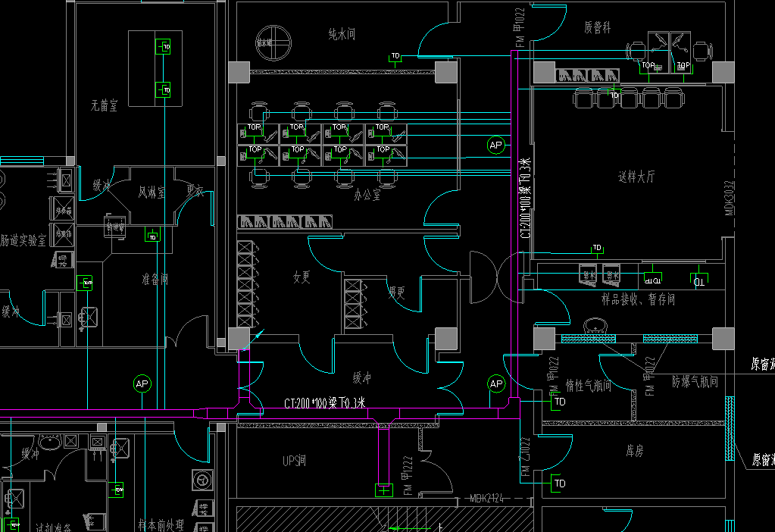
Task: Select the round equipment symbol right of 样本前处理
Action: point(202,480)
